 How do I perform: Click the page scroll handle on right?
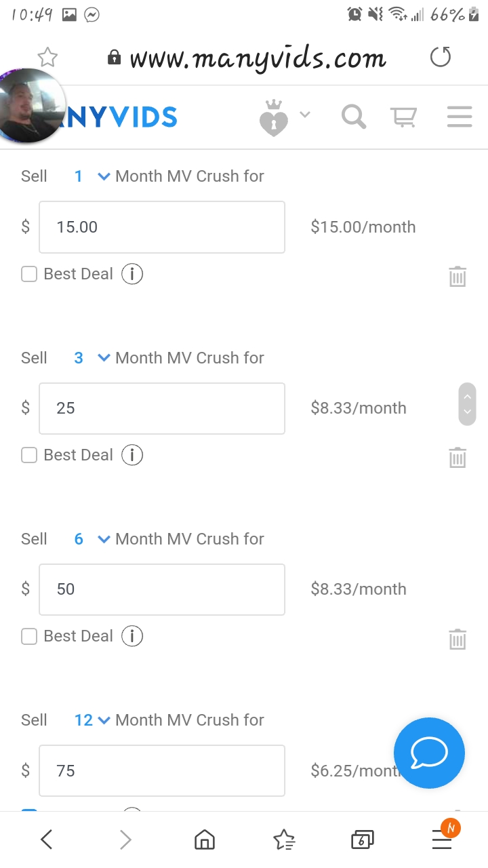[x=467, y=404]
